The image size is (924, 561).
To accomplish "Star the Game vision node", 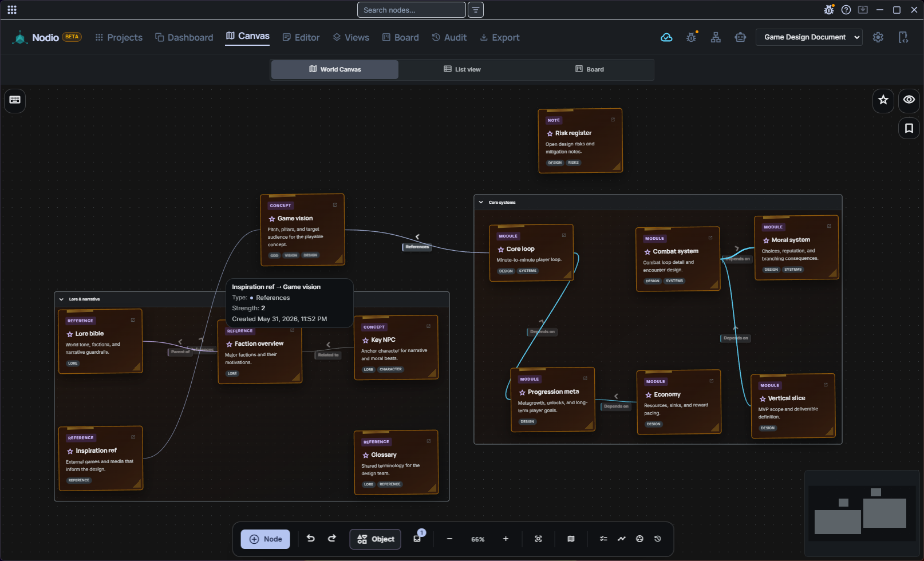I will [272, 219].
